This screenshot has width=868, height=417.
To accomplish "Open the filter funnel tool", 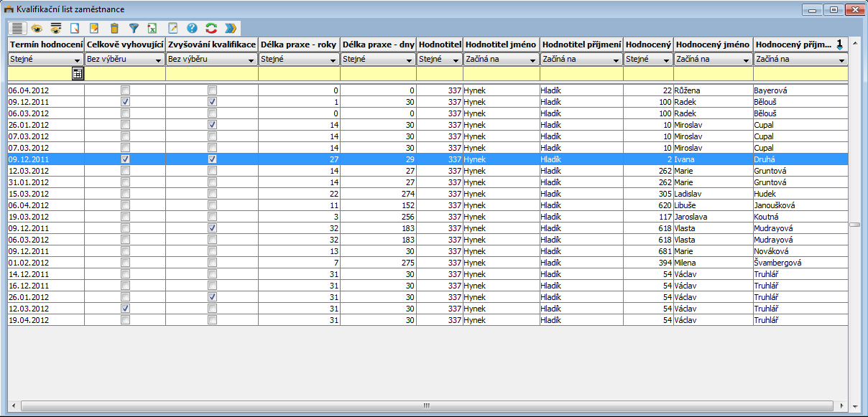I will coord(134,29).
